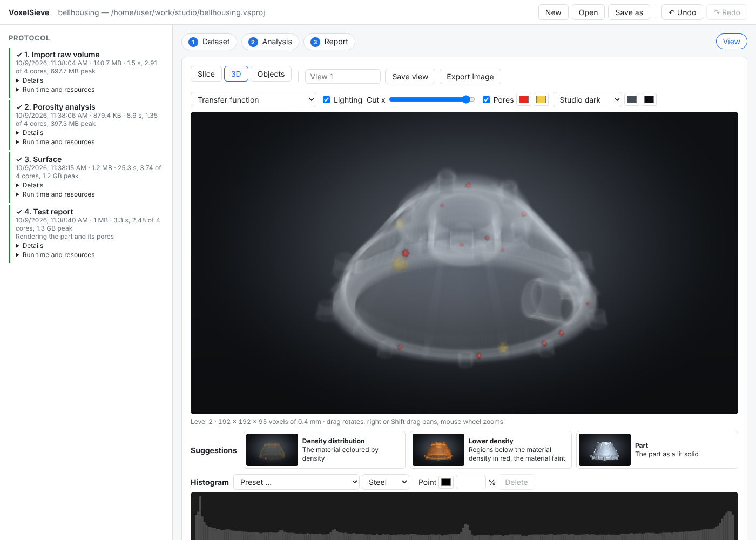Click the histogram Point percent input field
756x540 pixels.
coord(471,482)
